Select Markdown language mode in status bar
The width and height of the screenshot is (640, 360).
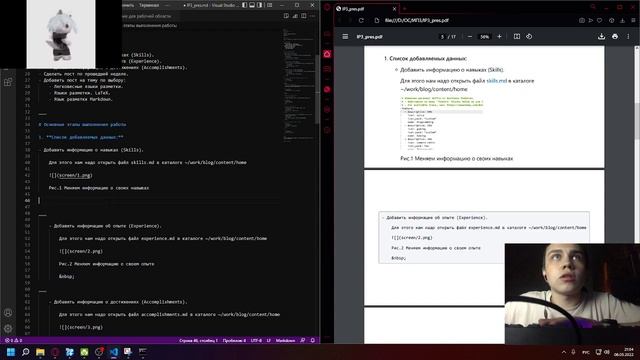(x=285, y=340)
